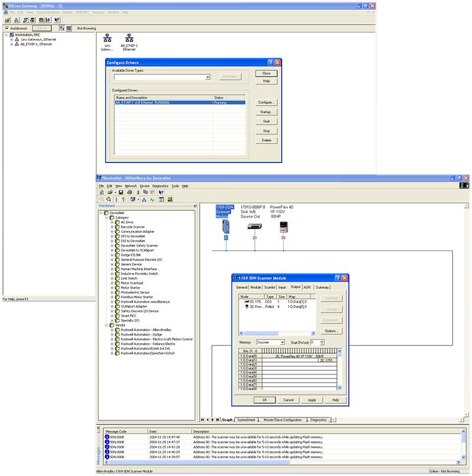
Task: Select the PowerFlex 40 drive at node 30
Action: 283,227
